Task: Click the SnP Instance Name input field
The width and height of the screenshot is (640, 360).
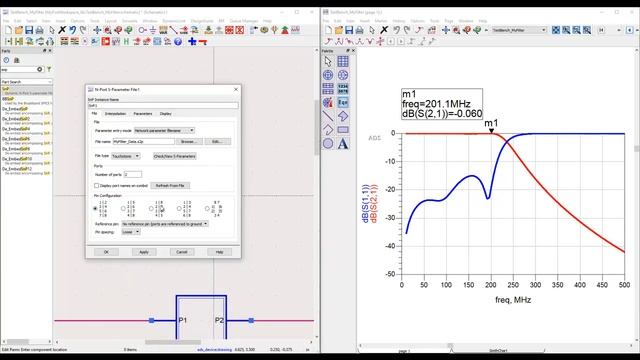Action: [x=163, y=106]
